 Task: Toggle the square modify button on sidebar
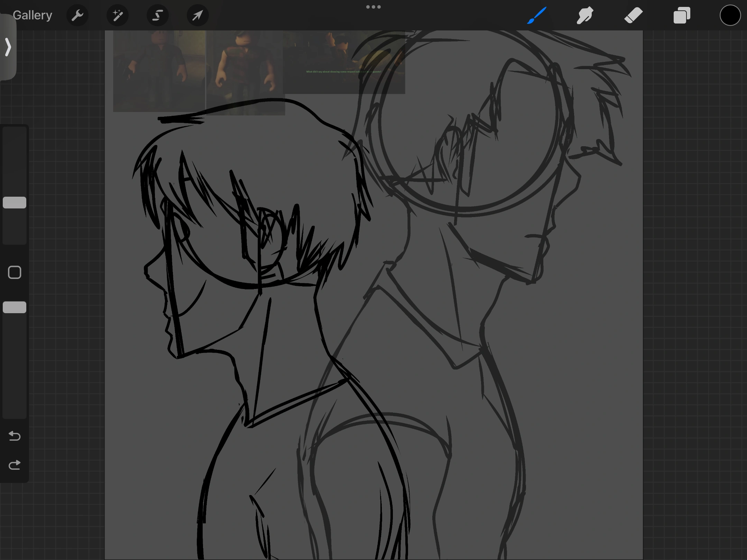pos(15,272)
